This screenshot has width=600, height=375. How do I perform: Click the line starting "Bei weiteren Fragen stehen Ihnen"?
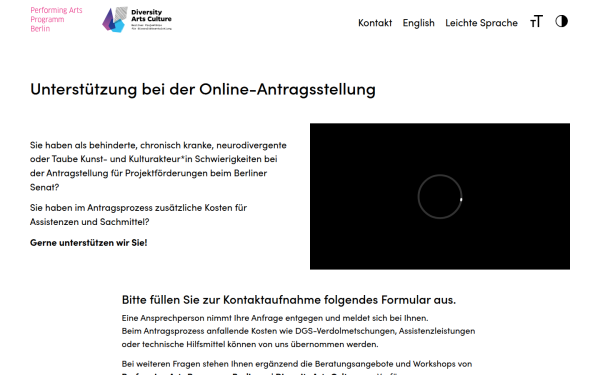[x=297, y=364]
